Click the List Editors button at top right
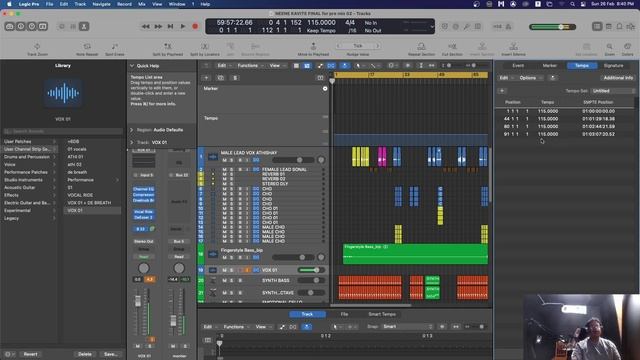The image size is (640, 360). click(597, 27)
